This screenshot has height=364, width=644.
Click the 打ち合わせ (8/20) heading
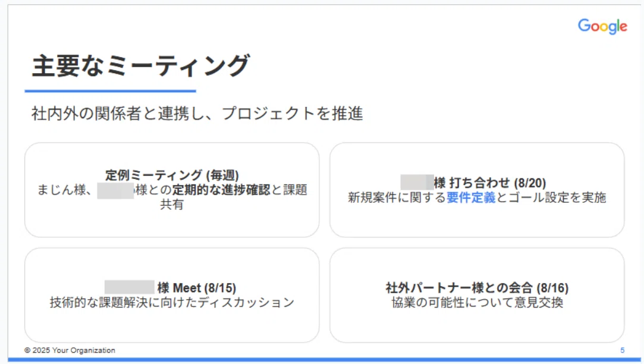pos(497,183)
